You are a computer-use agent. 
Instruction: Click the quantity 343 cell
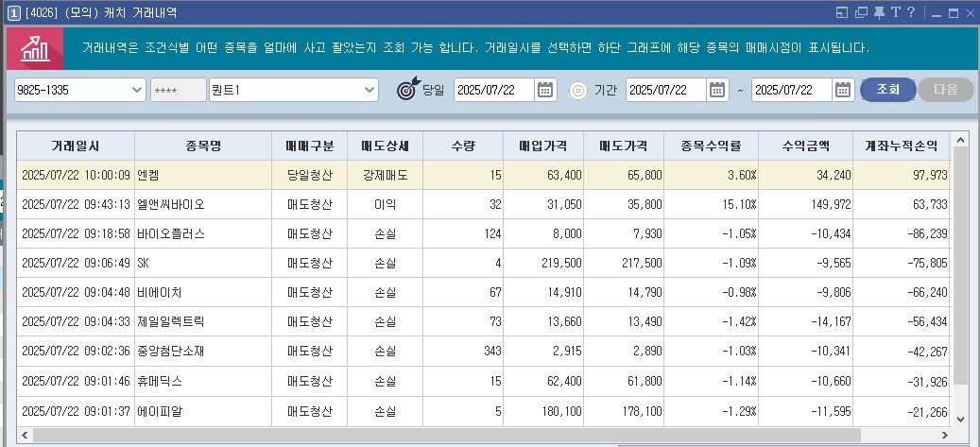tap(463, 351)
